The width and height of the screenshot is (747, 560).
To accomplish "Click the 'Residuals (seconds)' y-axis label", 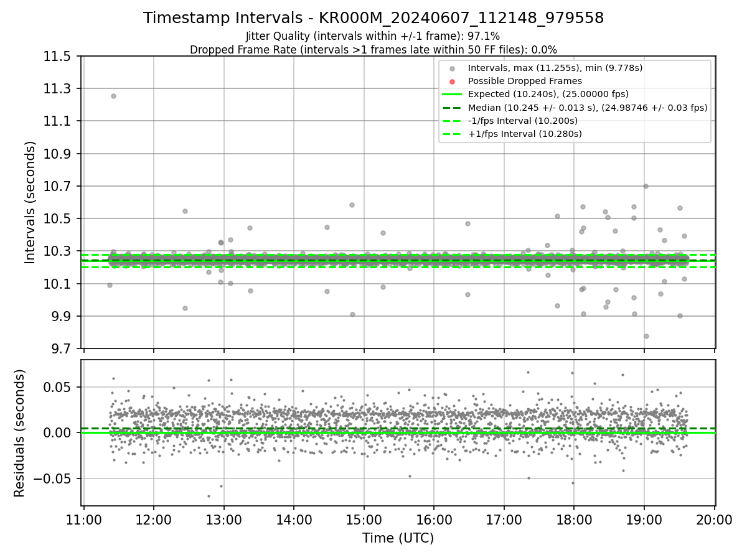I will pyautogui.click(x=20, y=433).
